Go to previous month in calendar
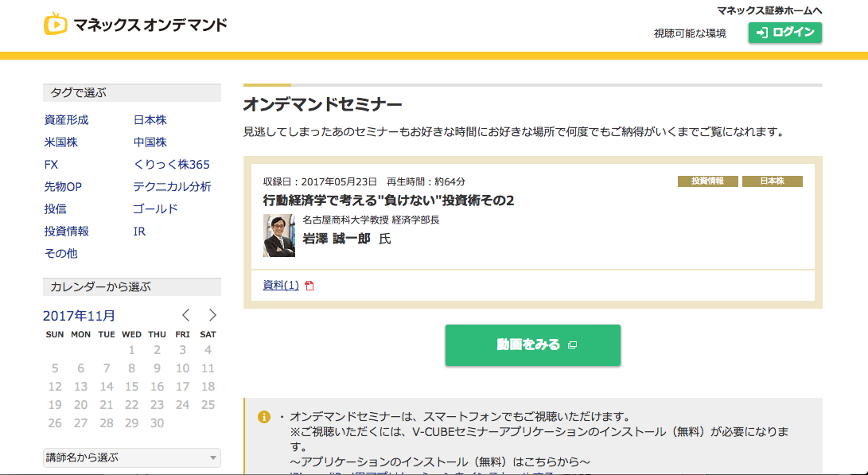Screen dimensions: 868x475 [186, 315]
